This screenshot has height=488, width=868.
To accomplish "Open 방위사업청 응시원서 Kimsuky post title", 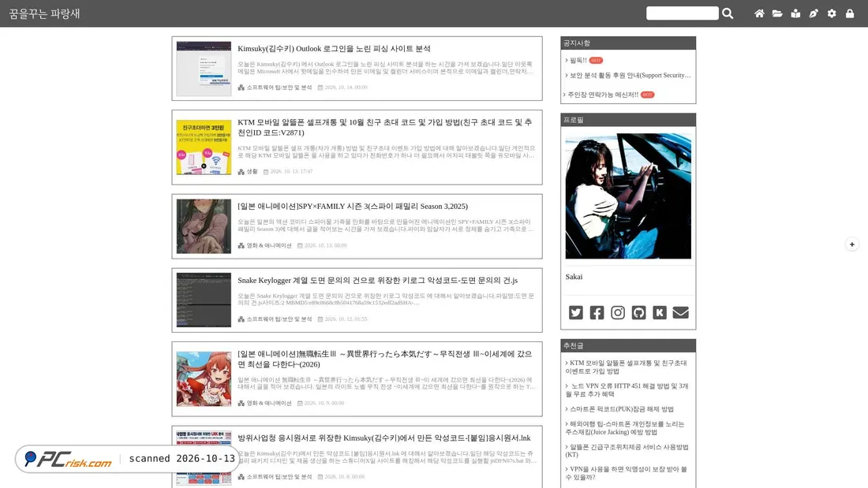I will (x=384, y=438).
